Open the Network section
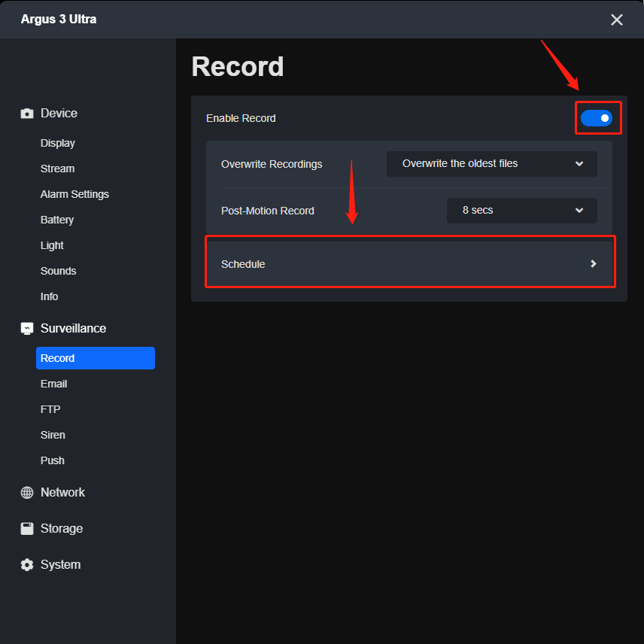Viewport: 644px width, 644px height. pyautogui.click(x=62, y=492)
